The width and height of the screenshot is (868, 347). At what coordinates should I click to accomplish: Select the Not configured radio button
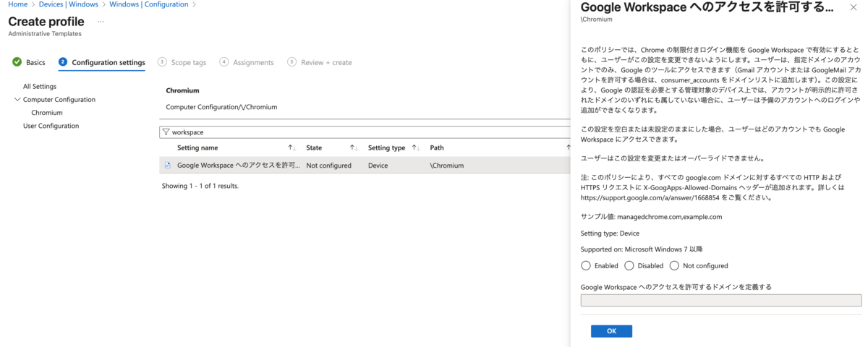[x=675, y=266]
